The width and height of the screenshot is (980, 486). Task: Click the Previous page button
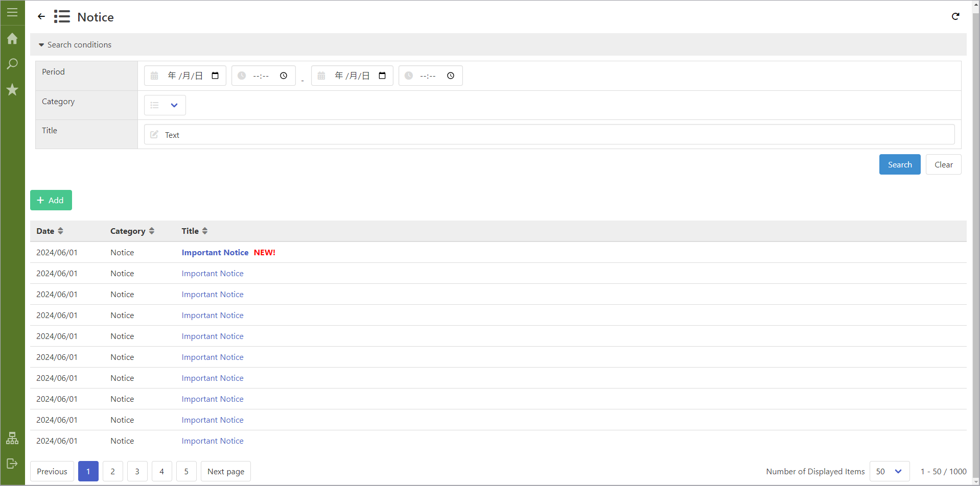pos(52,471)
